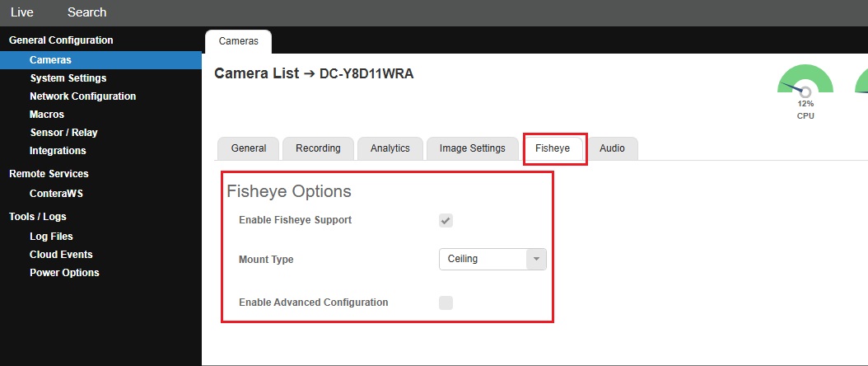The image size is (868, 366).
Task: Select the Cameras page tab
Action: pyautogui.click(x=239, y=41)
